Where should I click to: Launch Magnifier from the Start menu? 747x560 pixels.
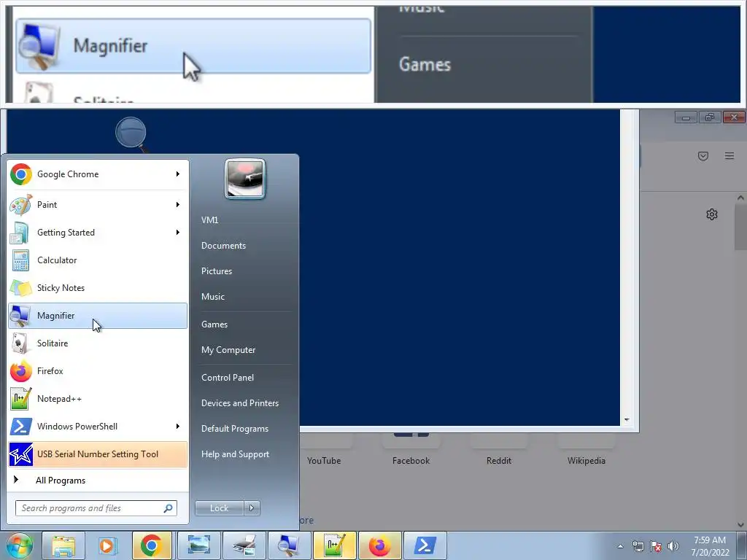pos(98,316)
